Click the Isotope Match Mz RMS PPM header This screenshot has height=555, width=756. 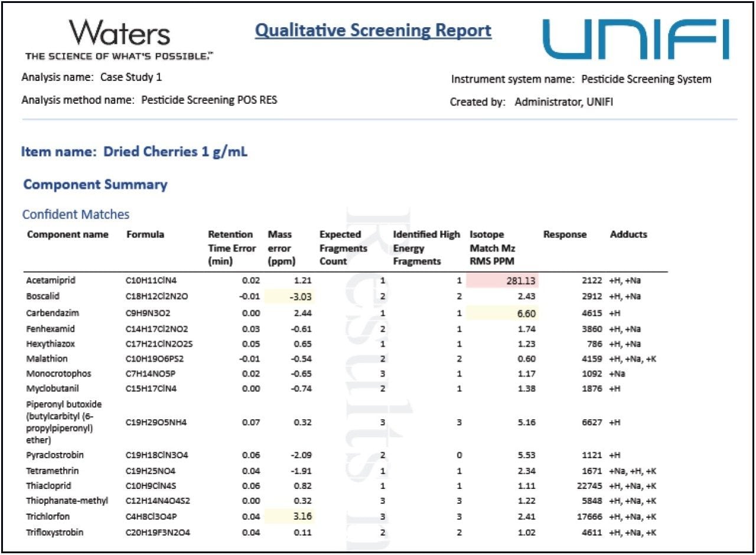click(493, 248)
